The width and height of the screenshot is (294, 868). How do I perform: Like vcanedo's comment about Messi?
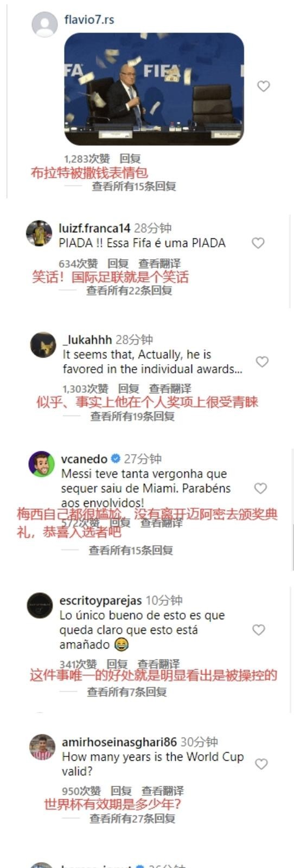260,488
